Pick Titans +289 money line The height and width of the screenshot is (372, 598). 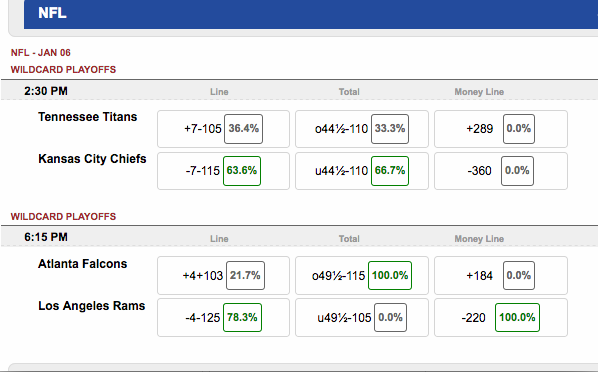click(x=501, y=129)
